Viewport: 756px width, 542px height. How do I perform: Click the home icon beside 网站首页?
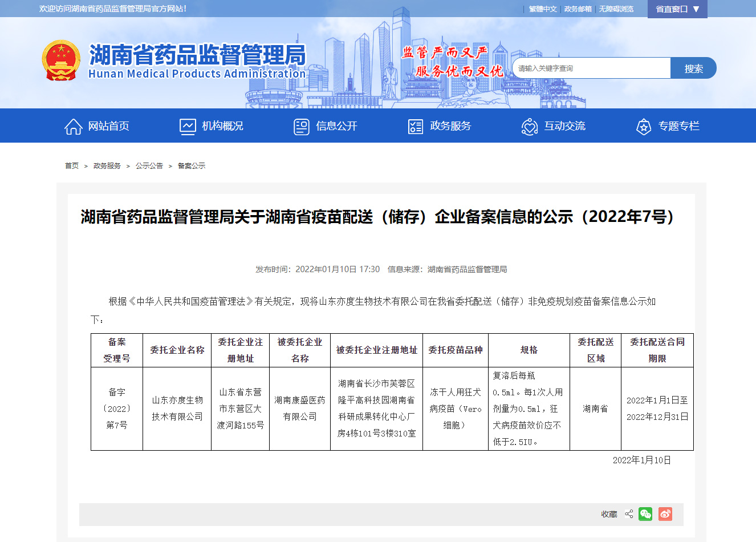[73, 126]
